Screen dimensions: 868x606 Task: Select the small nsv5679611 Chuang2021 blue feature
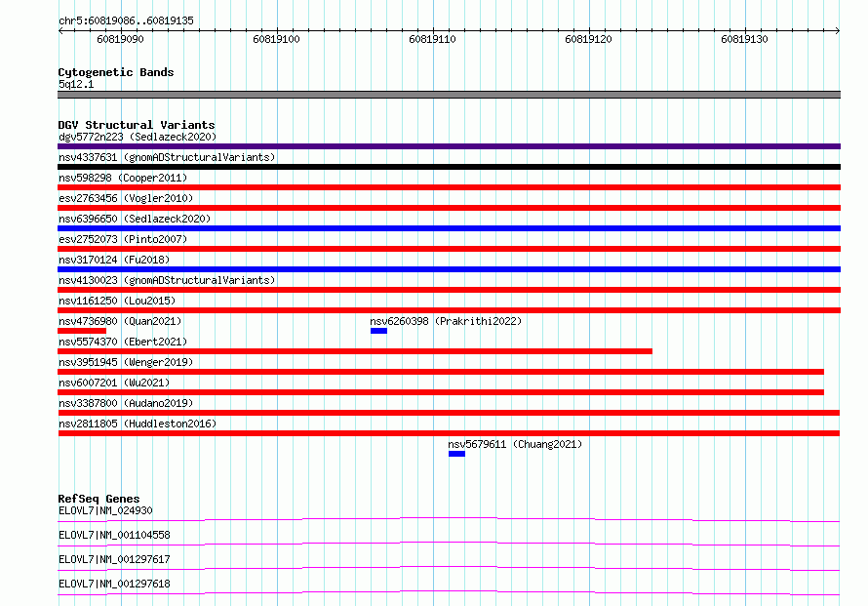coord(456,454)
